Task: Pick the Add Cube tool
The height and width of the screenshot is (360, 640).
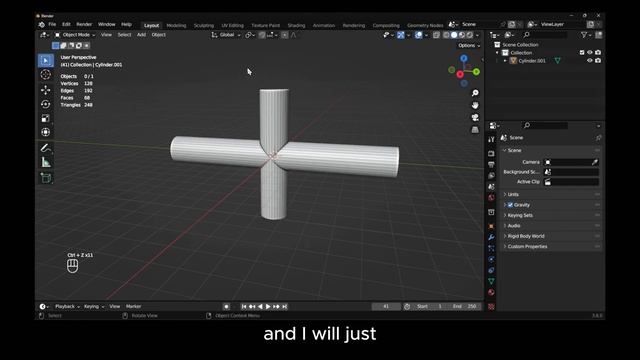Action: pyautogui.click(x=46, y=178)
